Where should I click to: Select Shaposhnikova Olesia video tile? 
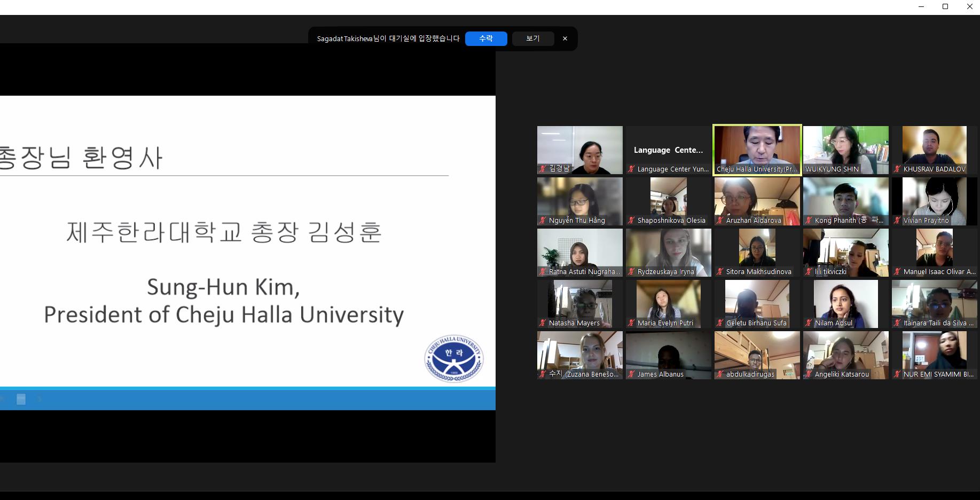[x=669, y=201]
